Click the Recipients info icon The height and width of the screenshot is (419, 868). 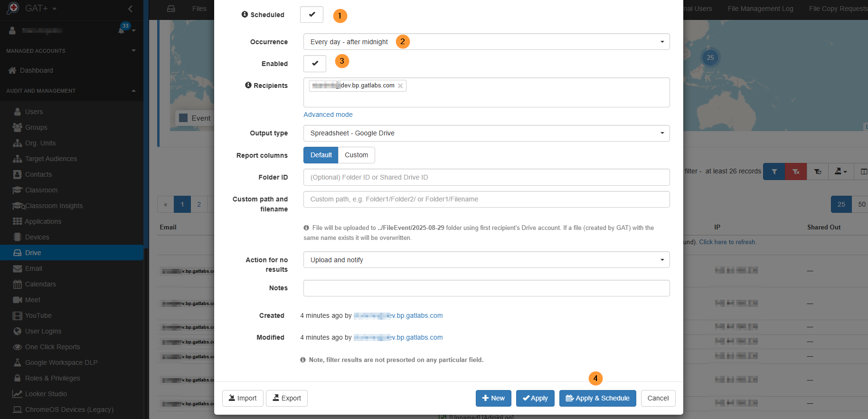248,85
